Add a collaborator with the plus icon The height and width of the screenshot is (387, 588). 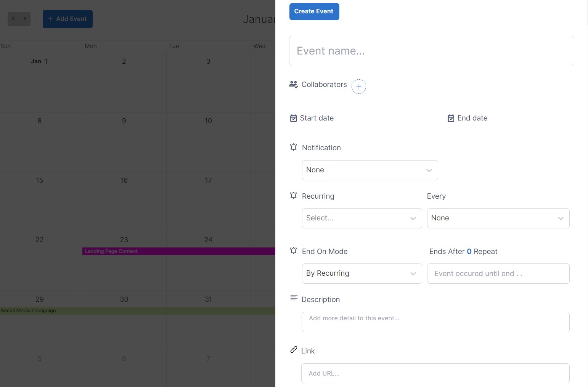click(x=359, y=87)
